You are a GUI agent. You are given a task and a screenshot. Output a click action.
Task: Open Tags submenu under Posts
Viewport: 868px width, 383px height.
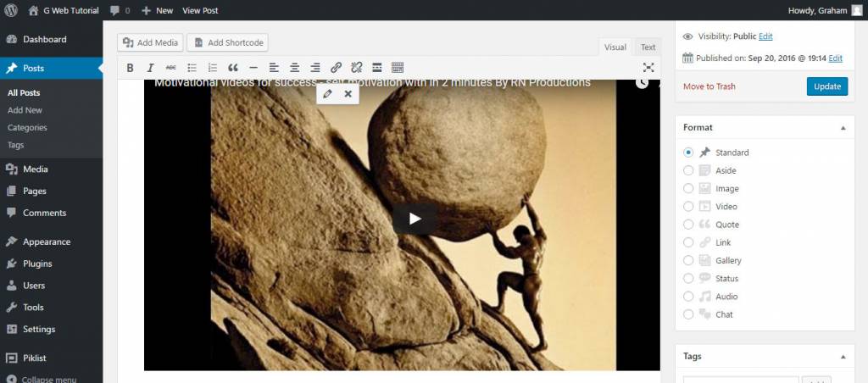click(x=15, y=145)
